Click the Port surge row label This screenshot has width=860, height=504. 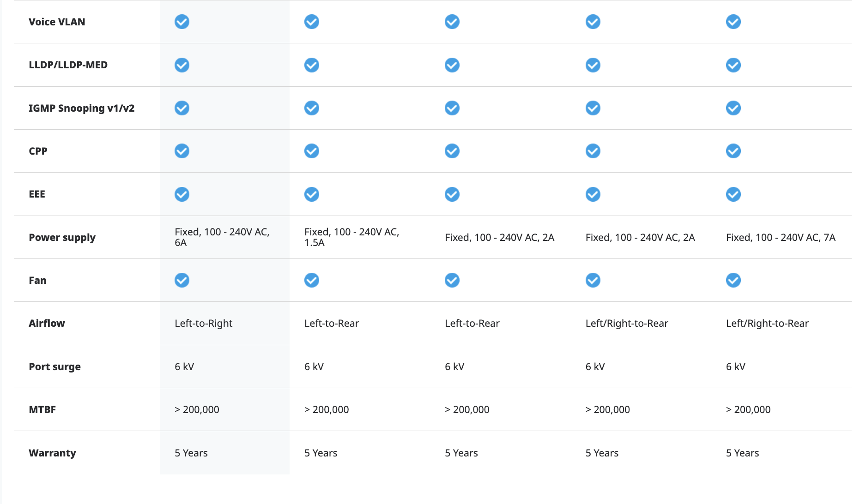coord(55,366)
